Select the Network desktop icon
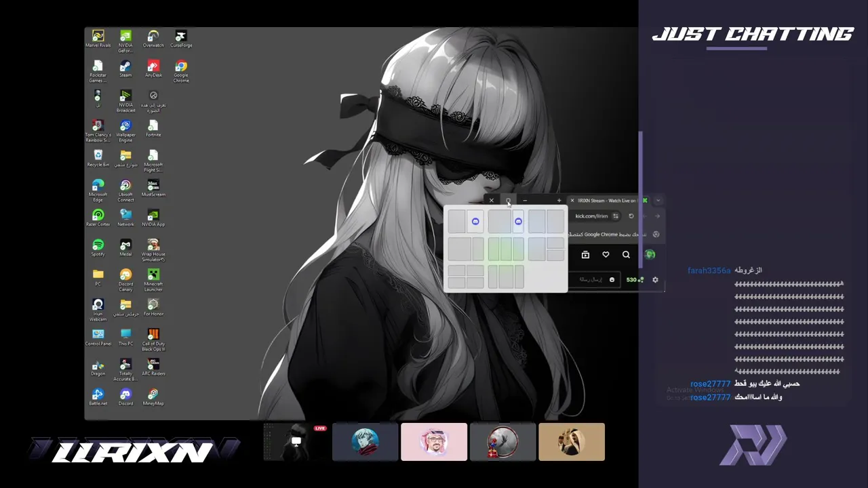 (125, 218)
